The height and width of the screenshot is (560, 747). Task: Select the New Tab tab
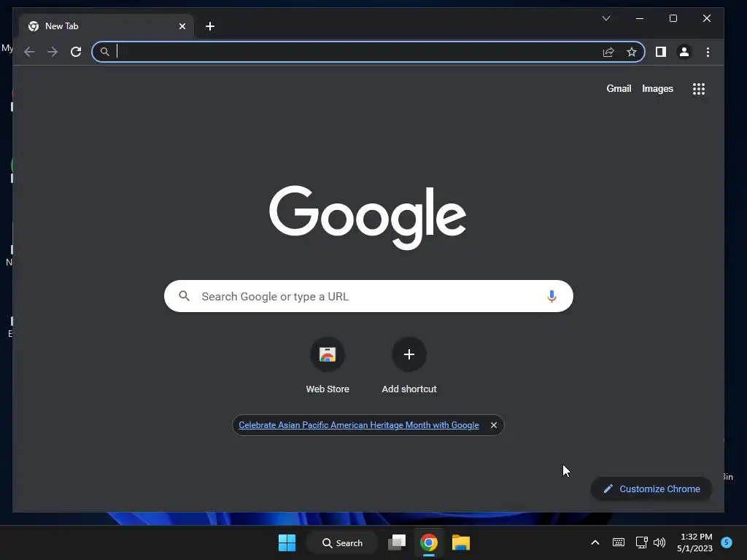pos(107,26)
